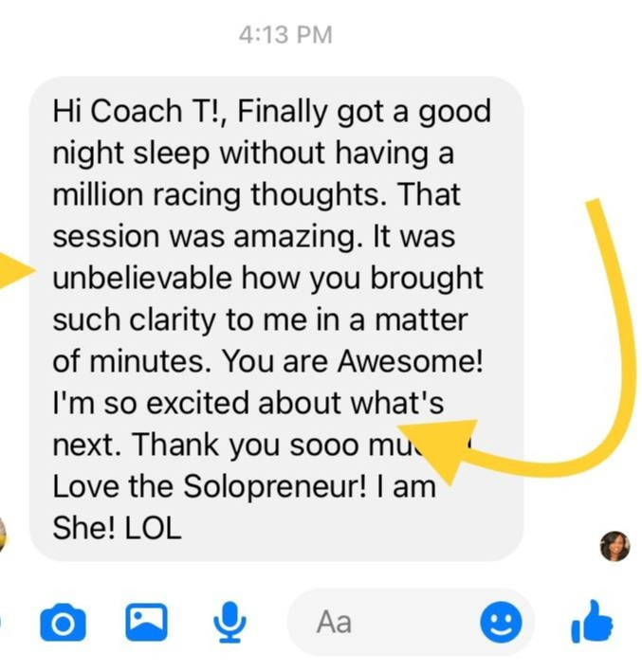
Task: Click the read-receipt avatar beside the message
Action: [x=615, y=546]
